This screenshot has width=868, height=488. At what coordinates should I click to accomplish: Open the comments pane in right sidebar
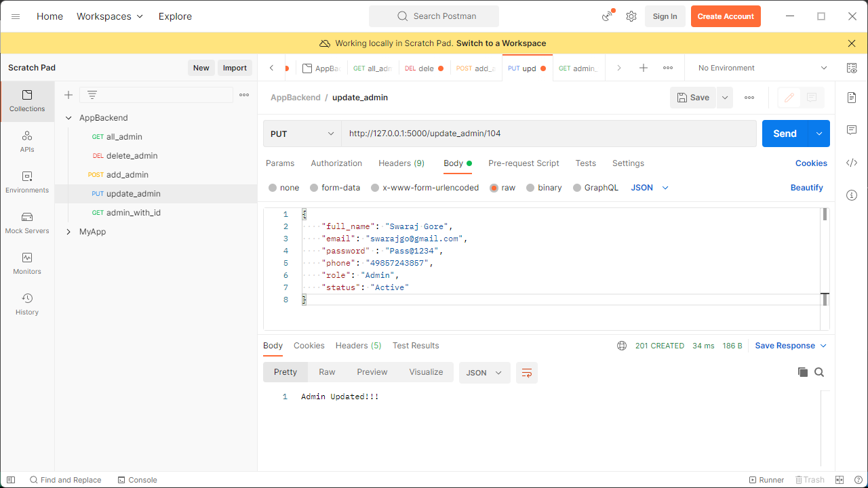point(852,130)
